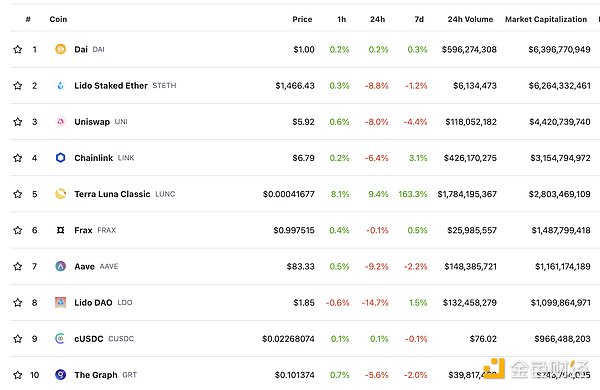Click the Chainlink hexagon logo icon
The image size is (600, 390).
tap(60, 158)
